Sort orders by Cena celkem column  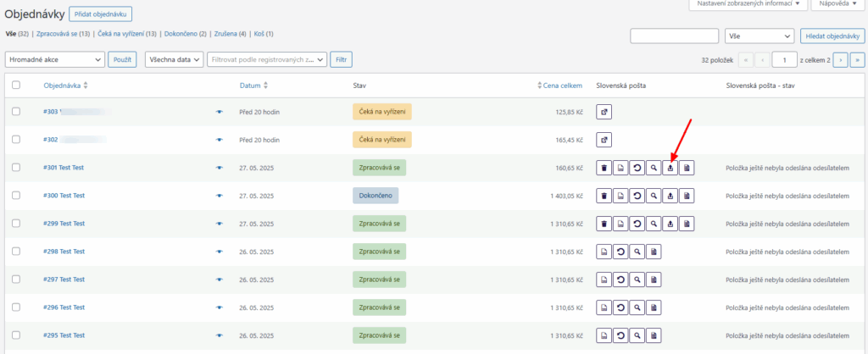[559, 86]
